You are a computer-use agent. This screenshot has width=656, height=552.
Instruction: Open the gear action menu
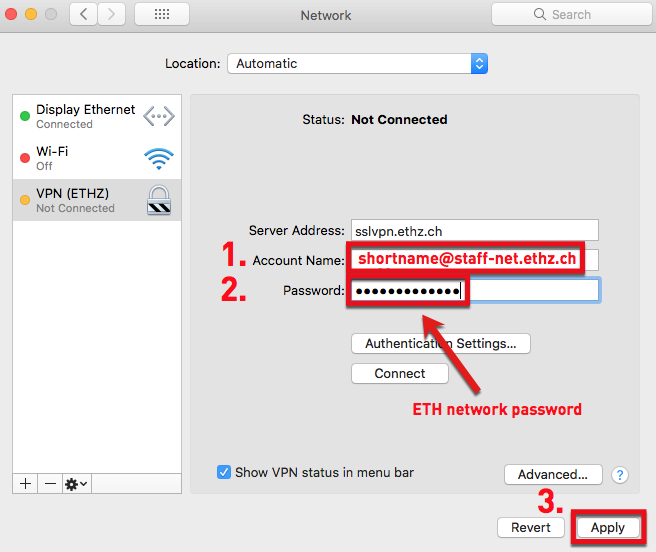point(77,484)
